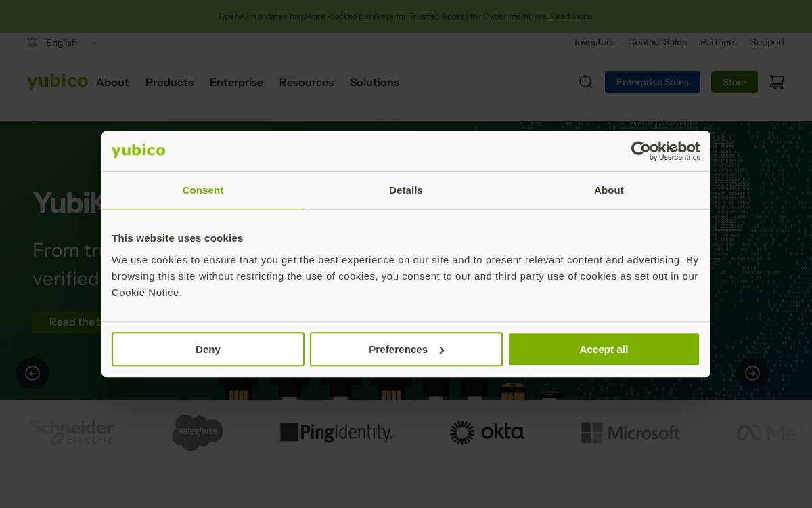This screenshot has height=508, width=812.
Task: Click the yubico logo in cookie dialog
Action: (x=138, y=150)
